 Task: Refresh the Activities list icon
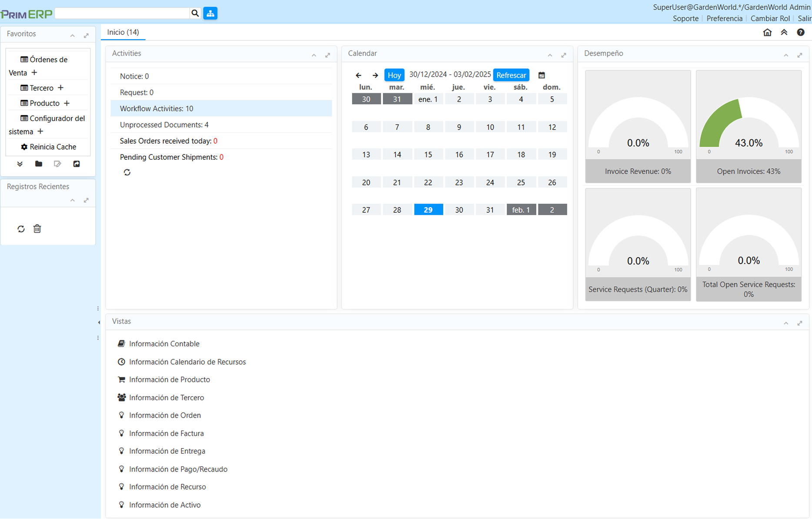pos(127,173)
